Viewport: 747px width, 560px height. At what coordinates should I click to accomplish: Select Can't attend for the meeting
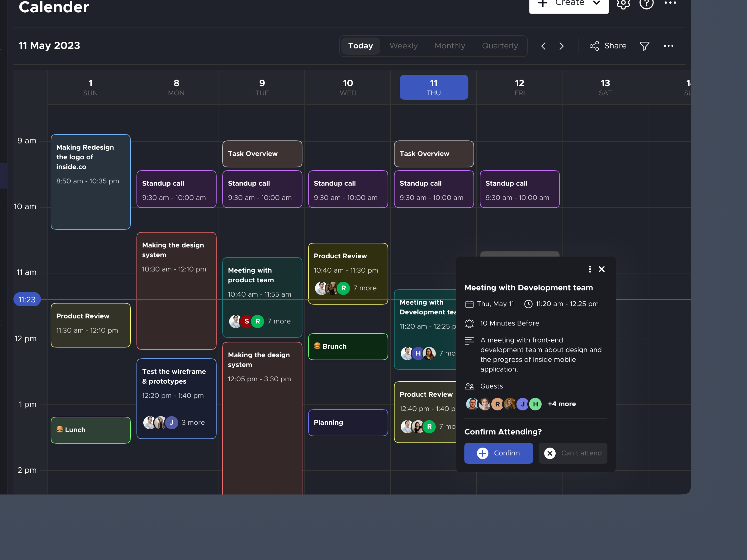[573, 453]
